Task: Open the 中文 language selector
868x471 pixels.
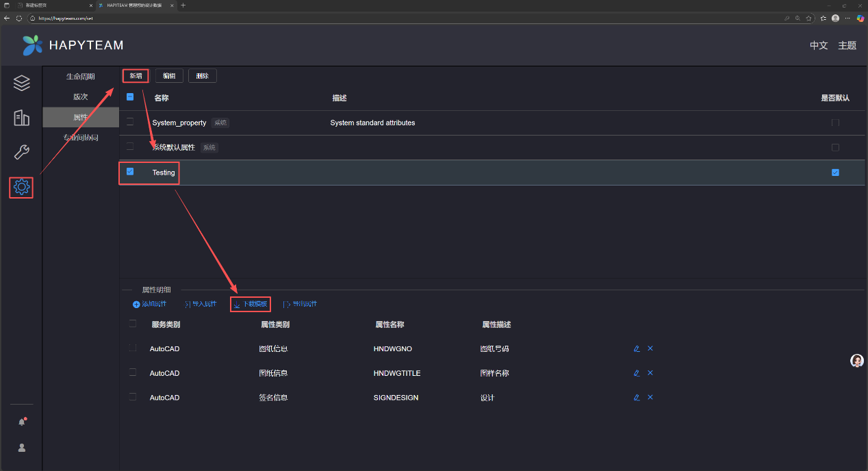Action: click(x=819, y=45)
